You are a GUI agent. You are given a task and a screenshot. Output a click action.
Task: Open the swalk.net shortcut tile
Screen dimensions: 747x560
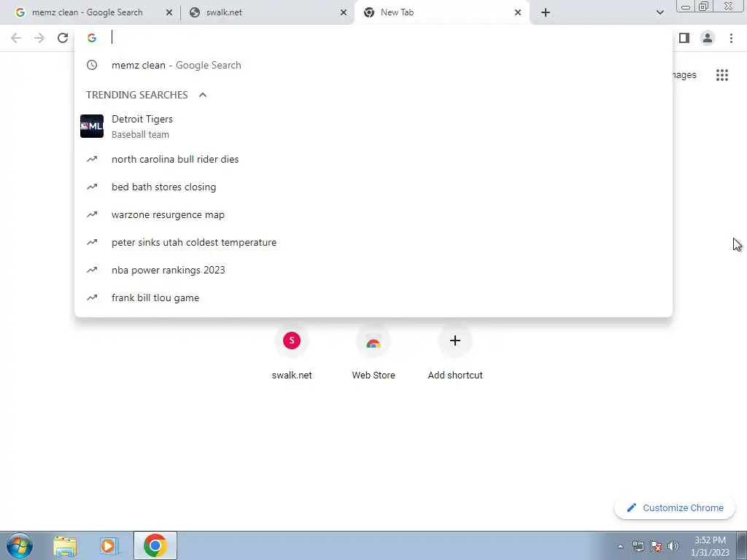(292, 352)
